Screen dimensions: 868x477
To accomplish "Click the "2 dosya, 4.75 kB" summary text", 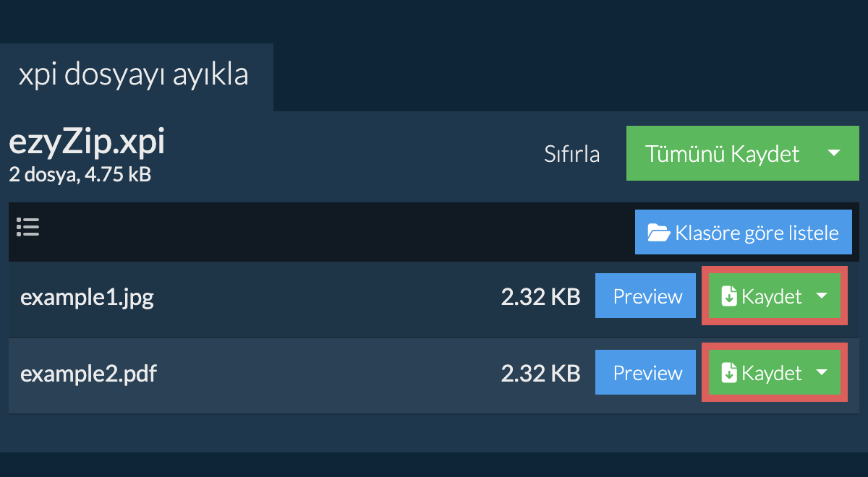I will point(80,174).
